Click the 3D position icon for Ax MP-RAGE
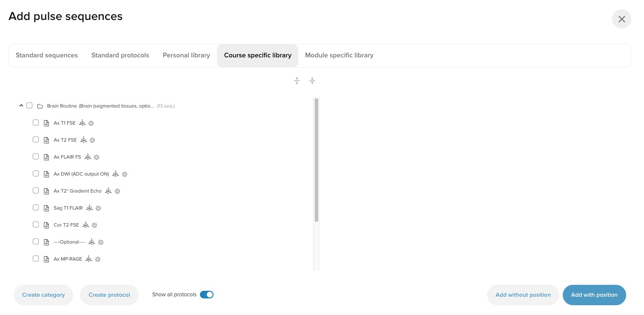 [89, 259]
